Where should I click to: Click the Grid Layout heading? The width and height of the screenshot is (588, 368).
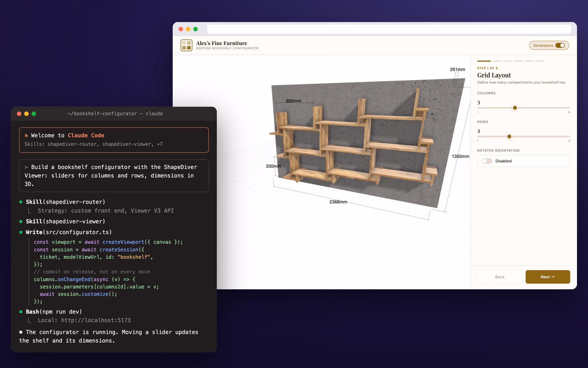pos(494,75)
